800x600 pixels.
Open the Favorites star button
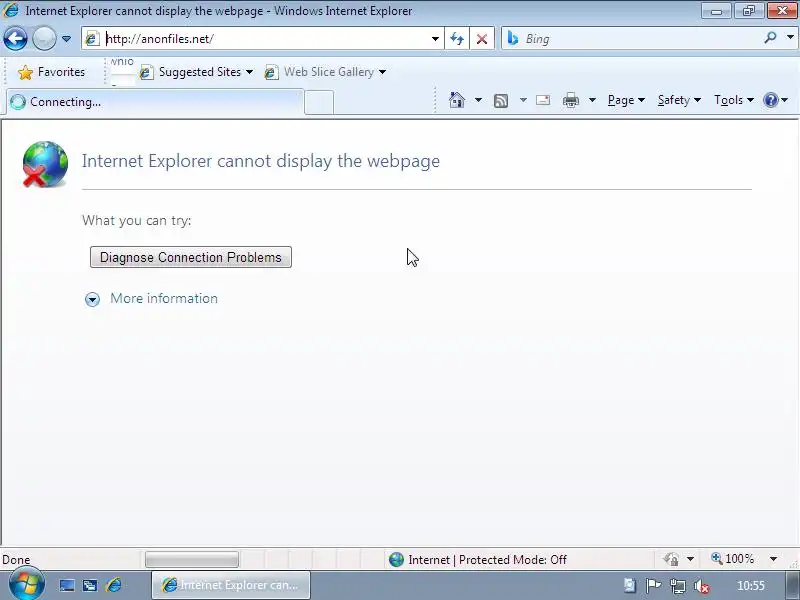point(52,72)
